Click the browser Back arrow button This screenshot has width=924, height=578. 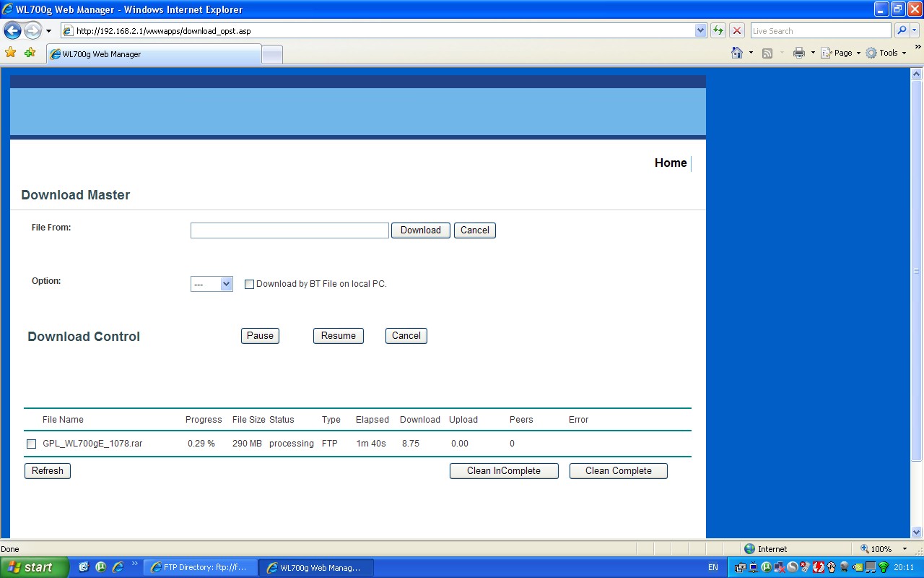13,31
